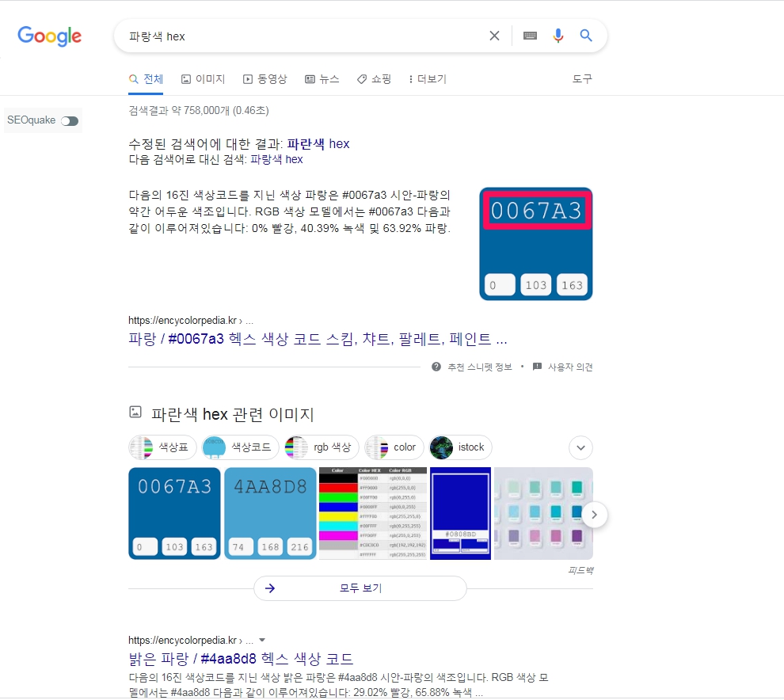Expand the second encycolorpedia.kr result dropdown arrow
This screenshot has height=700, width=784.
(262, 641)
